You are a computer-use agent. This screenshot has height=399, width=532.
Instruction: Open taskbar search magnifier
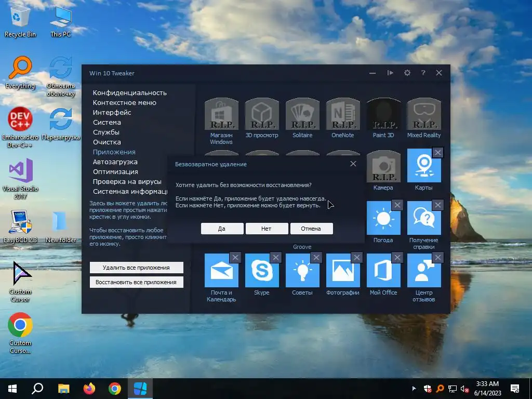point(37,389)
